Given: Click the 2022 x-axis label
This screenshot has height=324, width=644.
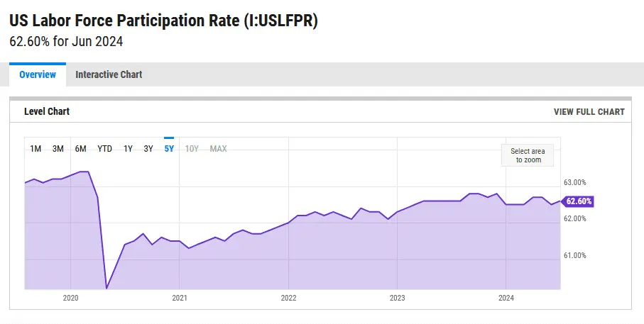Looking at the screenshot, I should (x=288, y=298).
